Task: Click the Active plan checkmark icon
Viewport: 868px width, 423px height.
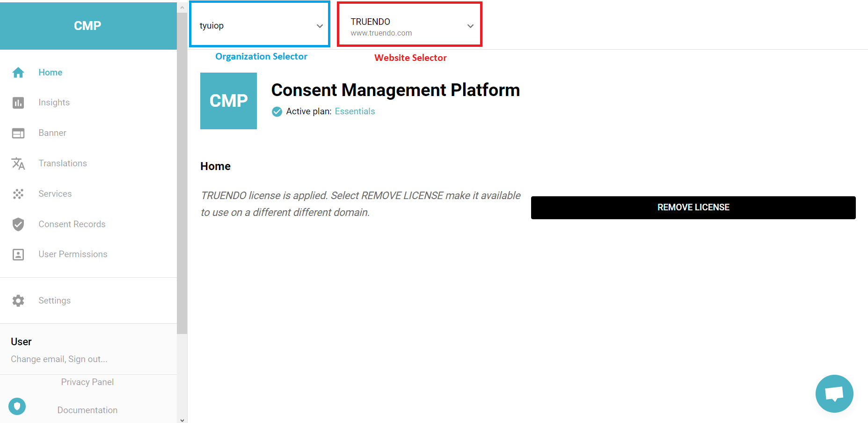Action: pos(277,111)
